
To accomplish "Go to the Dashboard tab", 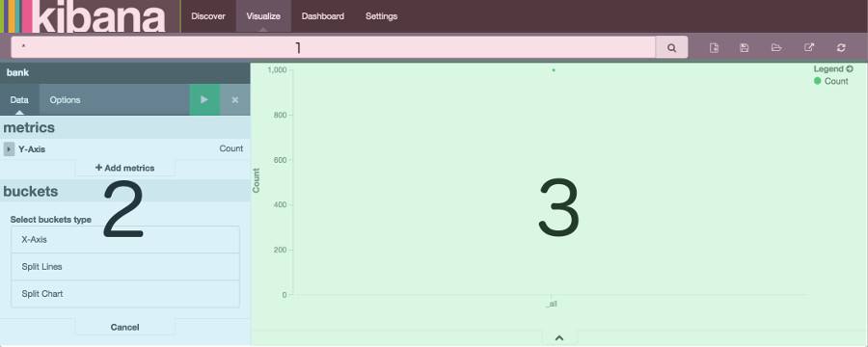I will click(x=323, y=16).
